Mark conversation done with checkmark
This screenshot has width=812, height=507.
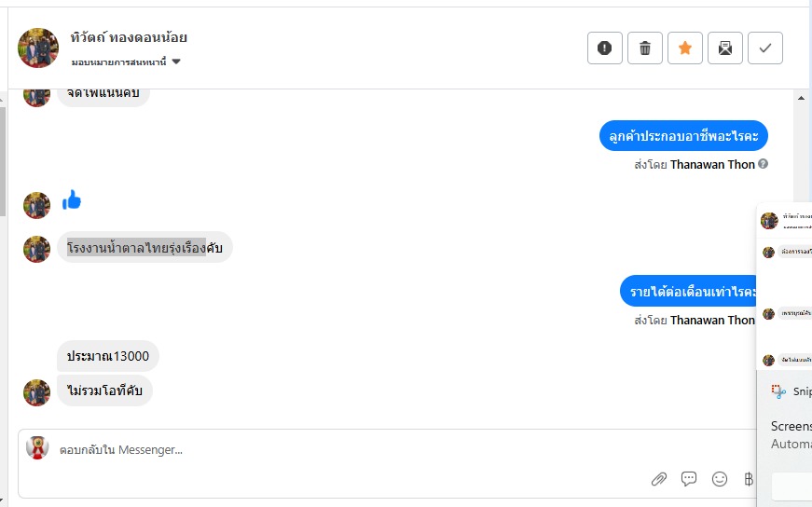765,48
